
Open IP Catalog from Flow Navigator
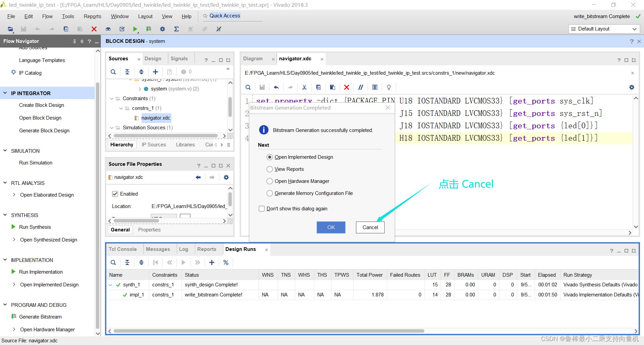(x=30, y=73)
